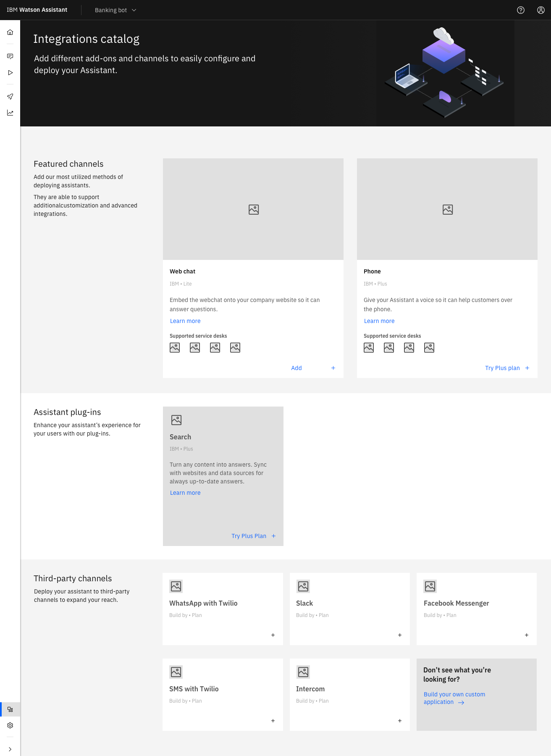Open Learn more link for Web chat
This screenshot has width=551, height=756.
coord(185,321)
